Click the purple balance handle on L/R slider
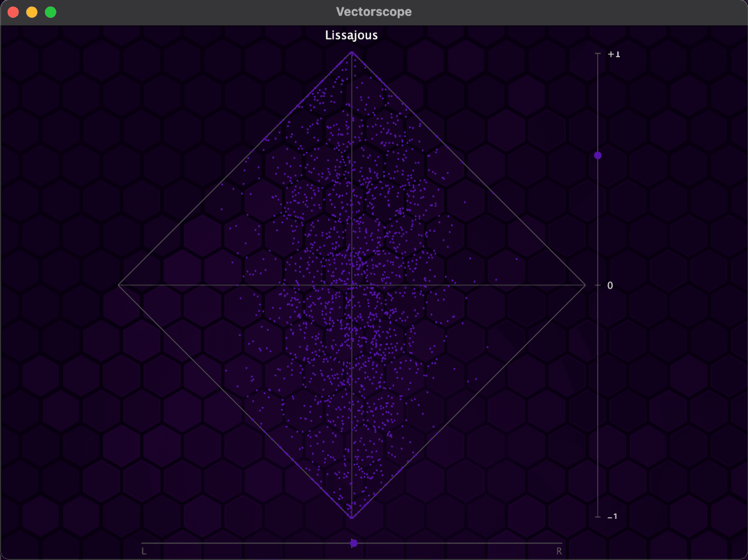This screenshot has width=748, height=560. (354, 543)
